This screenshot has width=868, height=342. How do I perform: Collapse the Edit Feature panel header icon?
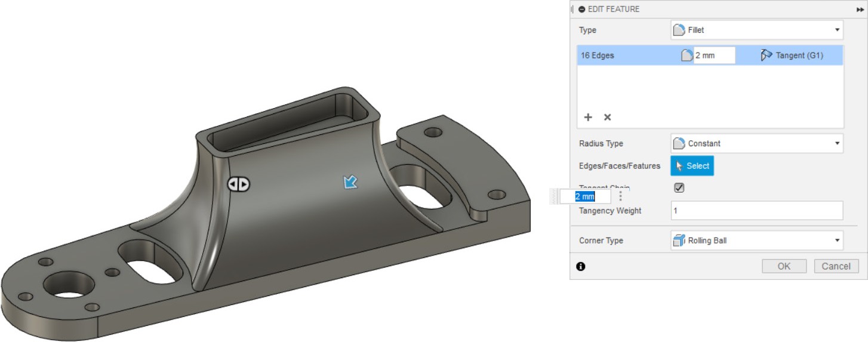[x=581, y=9]
